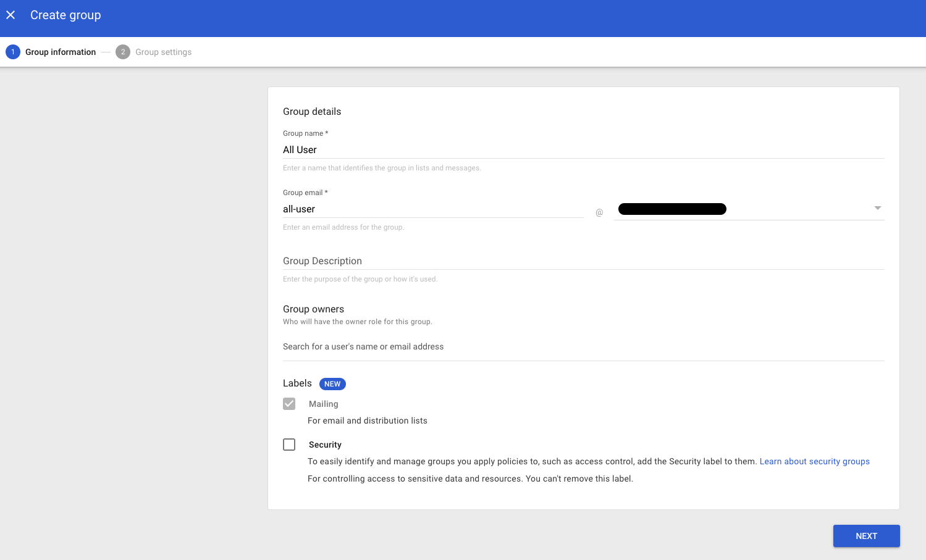Toggle the Mailing label checkbox
The image size is (926, 560).
tap(289, 404)
